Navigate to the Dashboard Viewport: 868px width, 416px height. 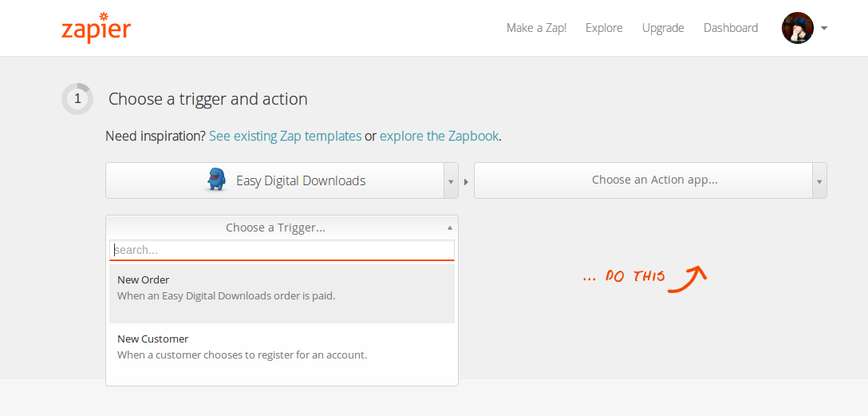731,28
